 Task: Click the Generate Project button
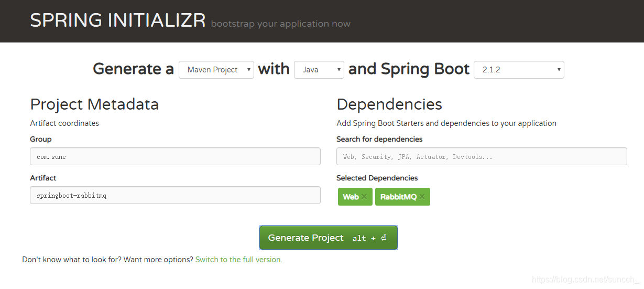tap(329, 238)
